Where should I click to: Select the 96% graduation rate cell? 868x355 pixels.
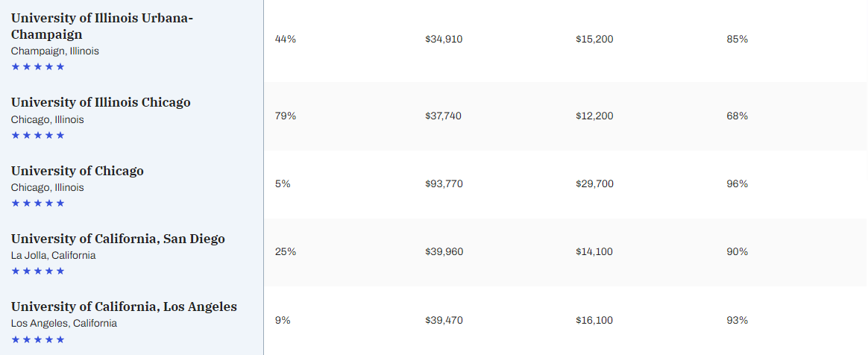coord(738,184)
